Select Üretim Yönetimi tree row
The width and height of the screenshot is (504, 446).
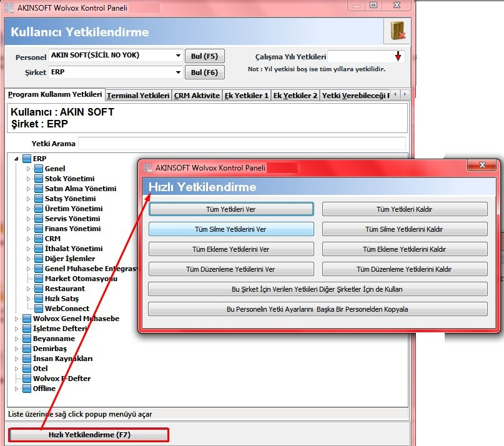(74, 209)
